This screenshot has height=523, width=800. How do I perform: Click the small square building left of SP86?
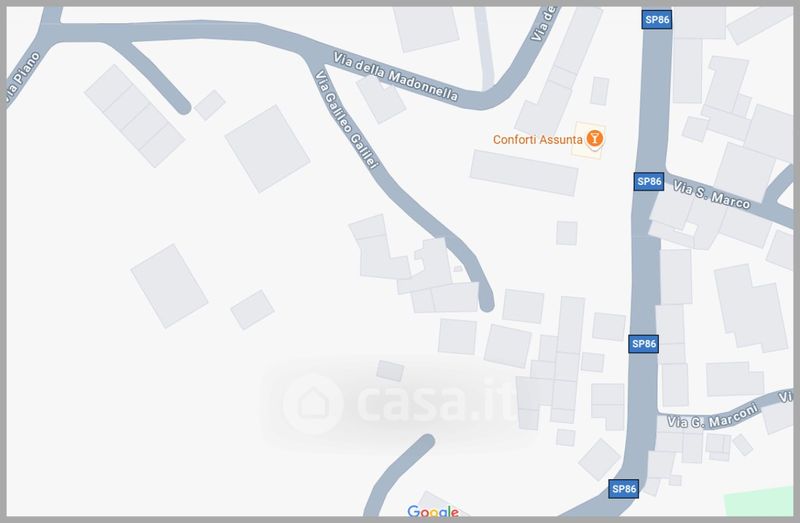566,233
